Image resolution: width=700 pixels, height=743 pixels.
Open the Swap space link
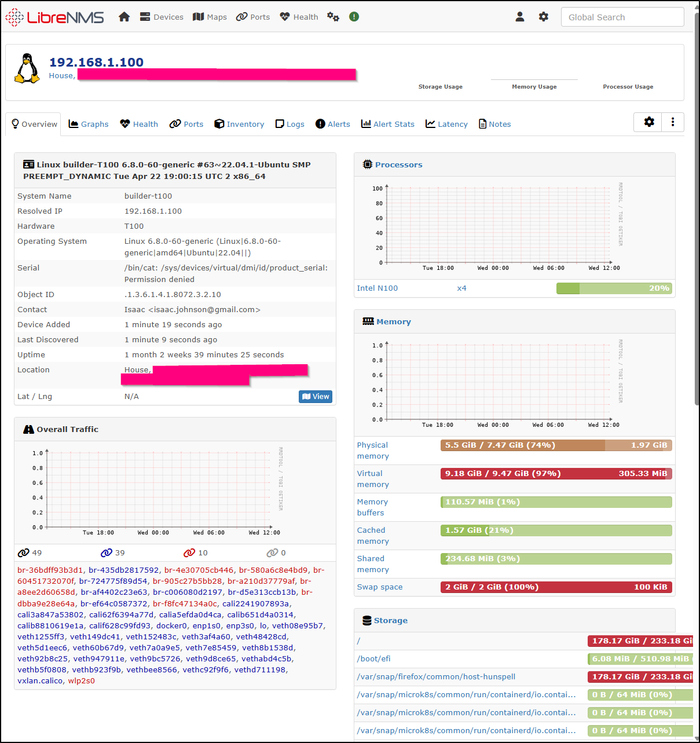[380, 587]
